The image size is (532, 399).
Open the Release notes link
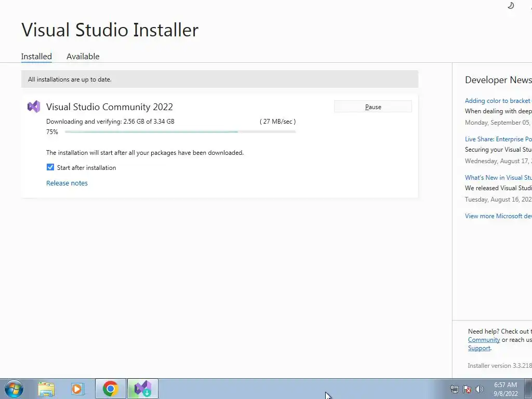point(67,183)
